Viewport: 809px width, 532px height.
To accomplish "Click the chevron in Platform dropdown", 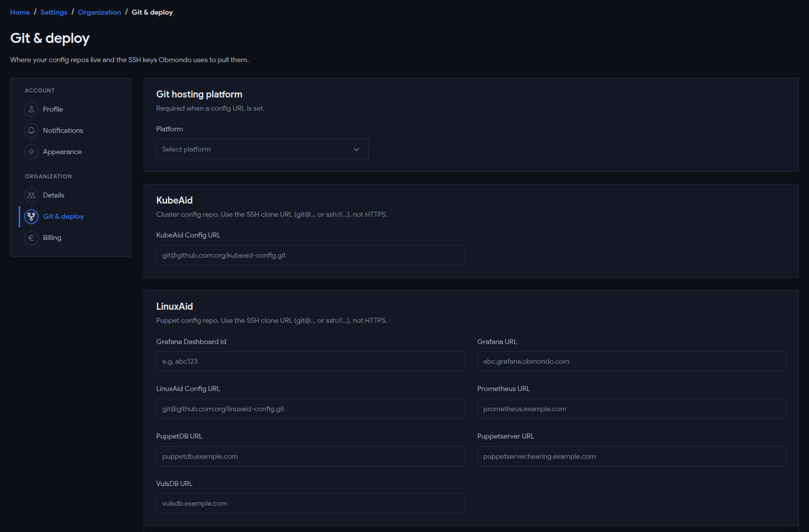I will (356, 149).
